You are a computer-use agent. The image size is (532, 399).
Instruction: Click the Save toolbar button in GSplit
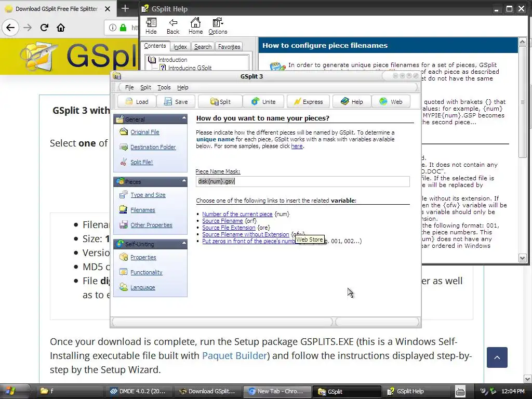pyautogui.click(x=176, y=101)
